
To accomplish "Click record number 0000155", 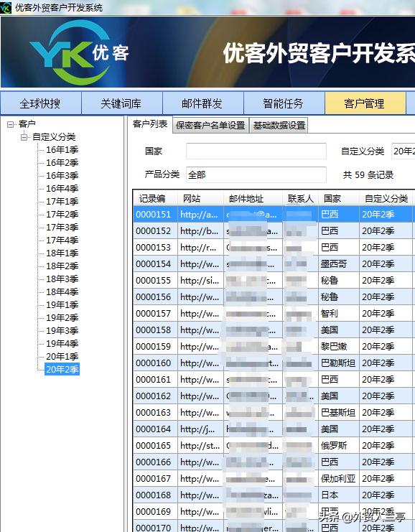I will pyautogui.click(x=154, y=281).
